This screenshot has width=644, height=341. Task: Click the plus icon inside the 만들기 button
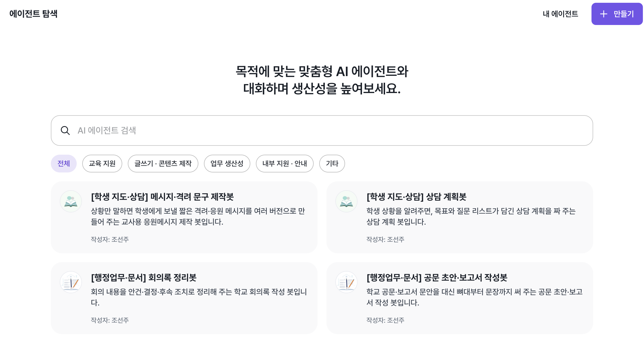(x=603, y=14)
